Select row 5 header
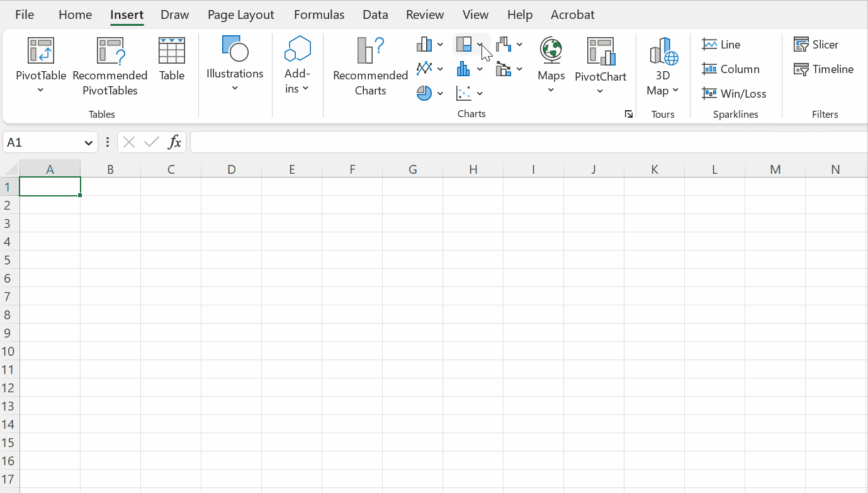Viewport: 868px width, 493px height. (x=9, y=260)
